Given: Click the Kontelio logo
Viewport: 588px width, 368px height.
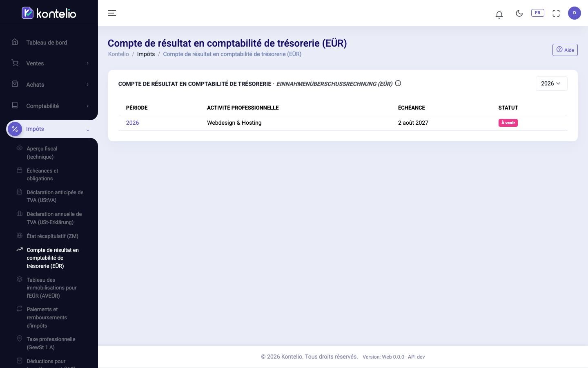Looking at the screenshot, I should 49,13.
